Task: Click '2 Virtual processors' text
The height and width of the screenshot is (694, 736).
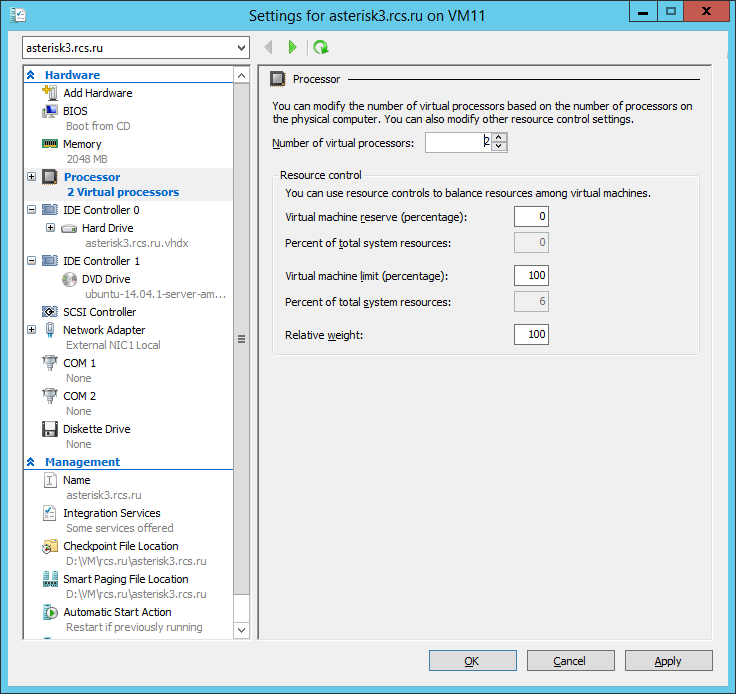Action: [x=123, y=192]
